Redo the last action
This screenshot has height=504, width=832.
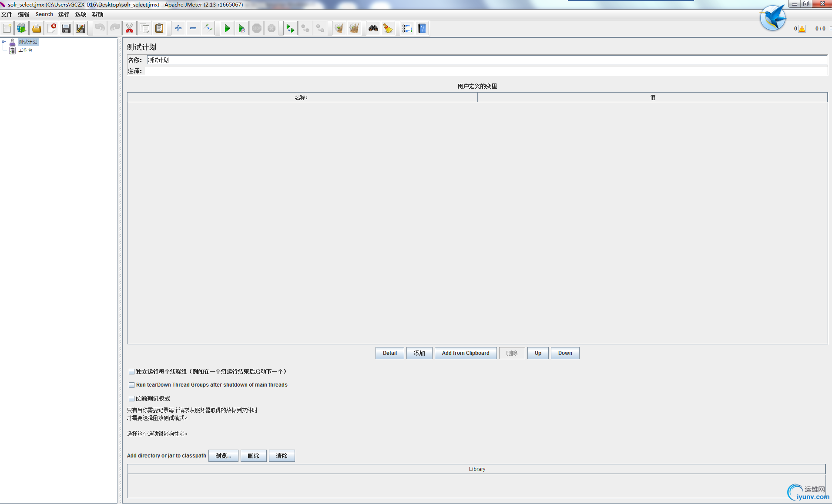(x=115, y=29)
